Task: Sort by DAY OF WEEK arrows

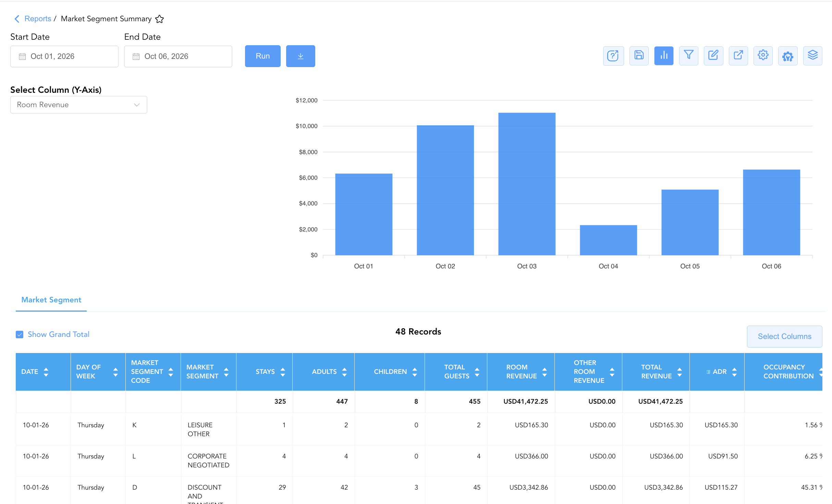Action: pos(115,372)
